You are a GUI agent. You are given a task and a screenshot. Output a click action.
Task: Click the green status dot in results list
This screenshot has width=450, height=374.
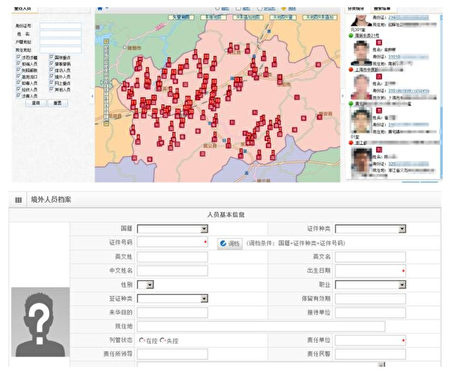[x=351, y=35]
